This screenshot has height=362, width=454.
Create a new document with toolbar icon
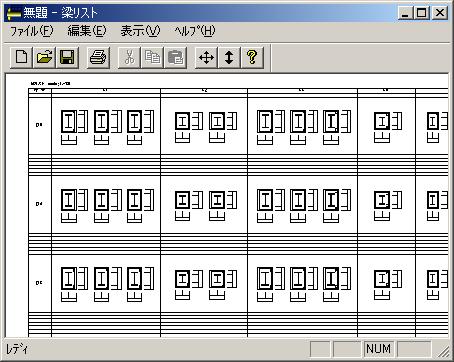[x=22, y=58]
